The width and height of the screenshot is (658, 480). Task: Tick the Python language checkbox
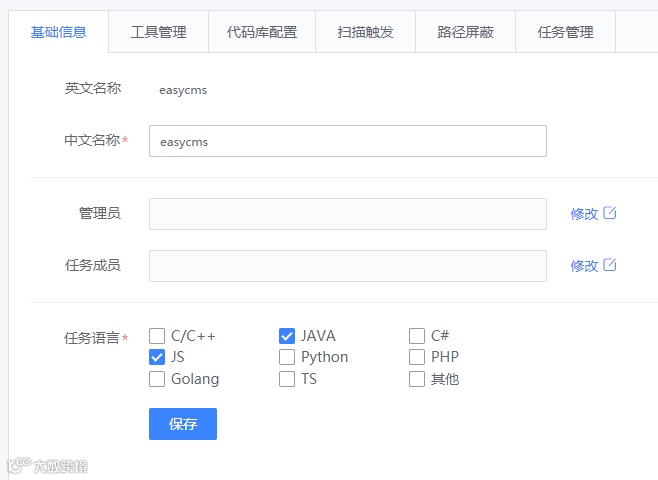287,357
